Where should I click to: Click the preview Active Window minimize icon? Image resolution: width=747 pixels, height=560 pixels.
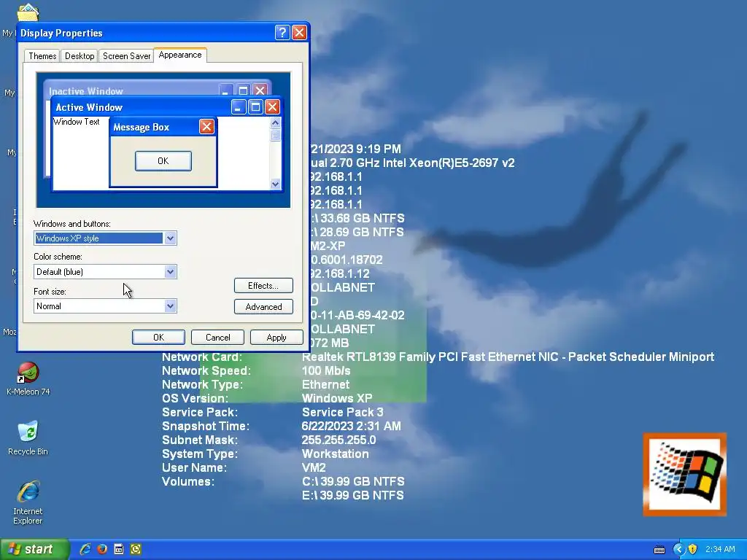pos(239,107)
